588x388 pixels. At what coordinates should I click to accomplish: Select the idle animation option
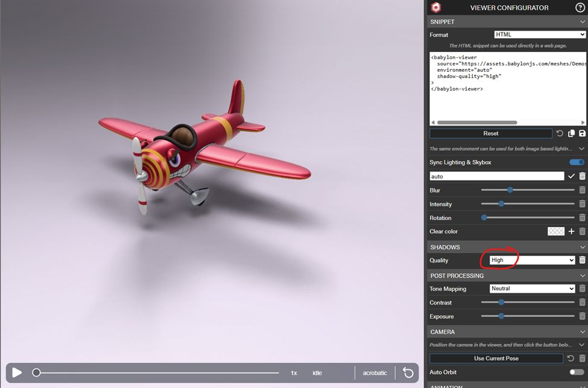(x=317, y=373)
